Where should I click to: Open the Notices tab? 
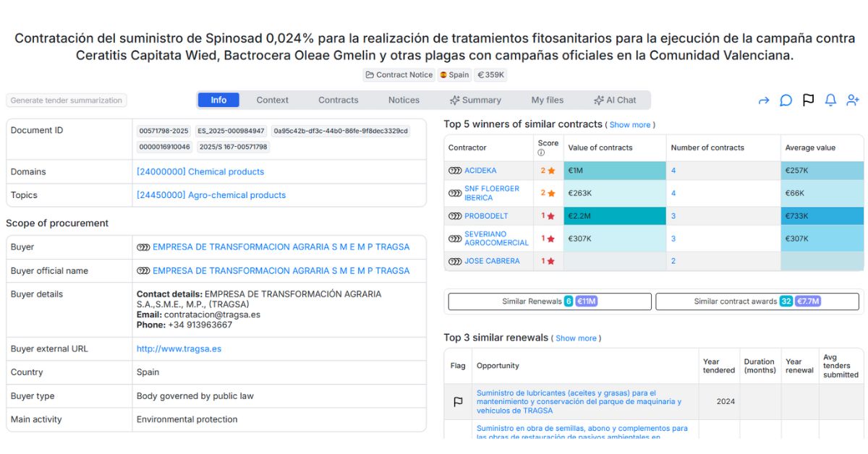(404, 100)
